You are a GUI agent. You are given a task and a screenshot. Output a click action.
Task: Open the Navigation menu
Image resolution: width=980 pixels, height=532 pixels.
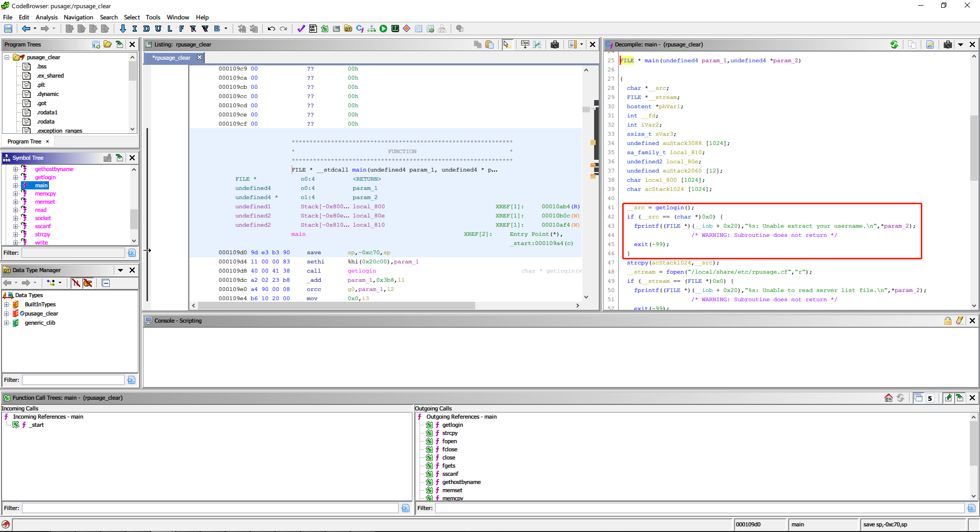click(78, 17)
